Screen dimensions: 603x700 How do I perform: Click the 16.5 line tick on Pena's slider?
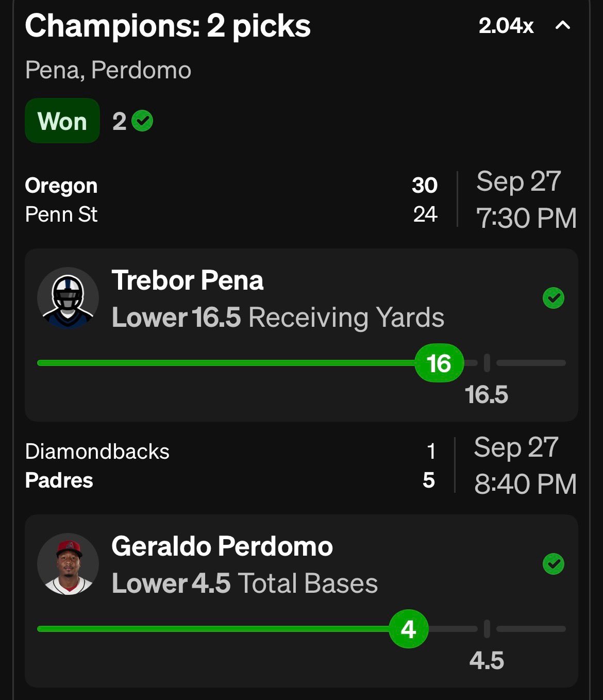coord(487,363)
